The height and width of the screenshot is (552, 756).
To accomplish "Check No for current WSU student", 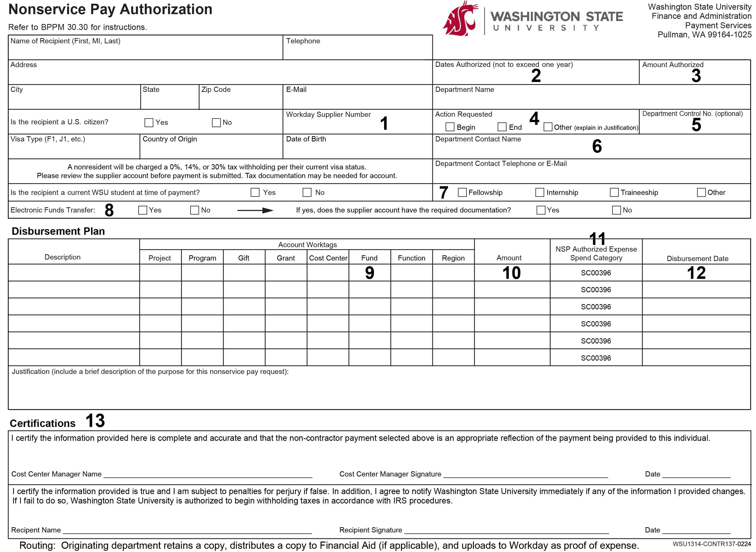I will 307,192.
